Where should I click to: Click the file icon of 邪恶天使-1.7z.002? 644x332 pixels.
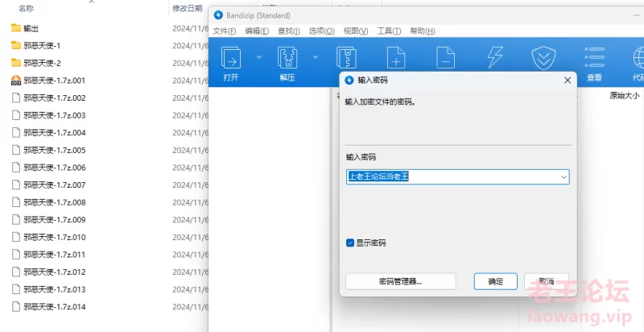(16, 98)
